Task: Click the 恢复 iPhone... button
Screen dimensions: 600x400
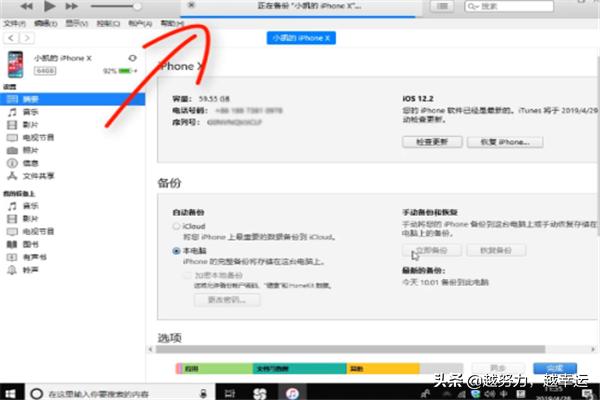Action: pos(505,142)
